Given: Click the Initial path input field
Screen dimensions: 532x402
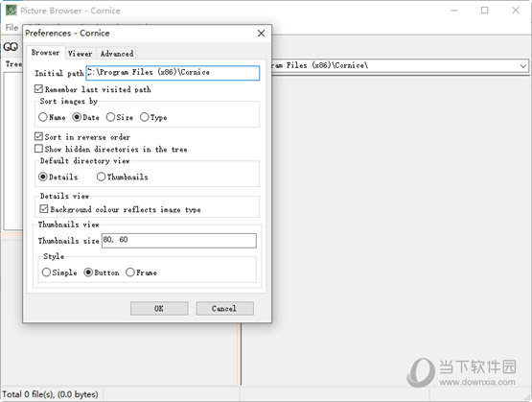Looking at the screenshot, I should (x=173, y=73).
